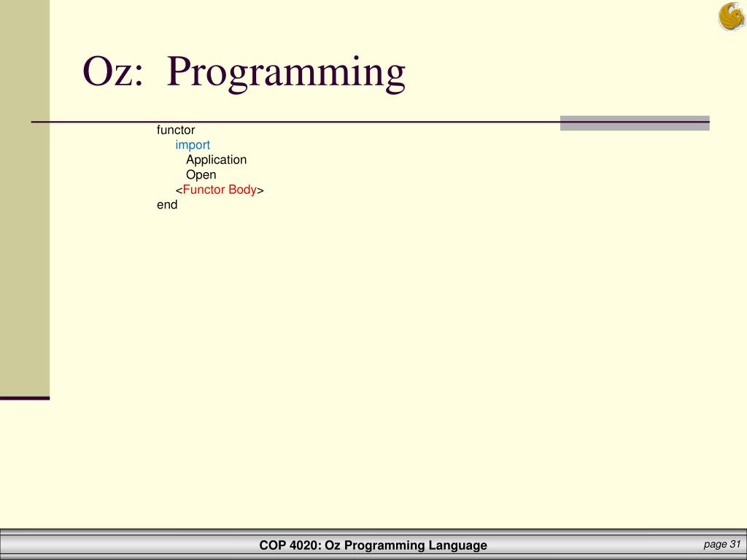Click the 'end' keyword in code
Viewport: 747px width, 560px height.
(167, 204)
